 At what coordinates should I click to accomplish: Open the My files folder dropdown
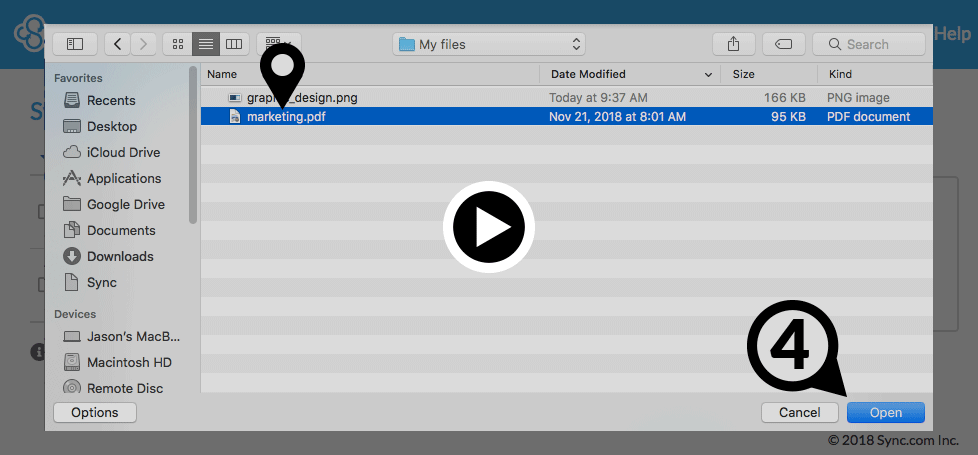click(x=489, y=44)
